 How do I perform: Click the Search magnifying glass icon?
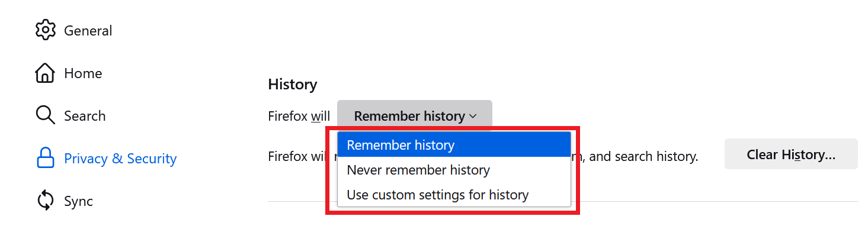coord(46,115)
